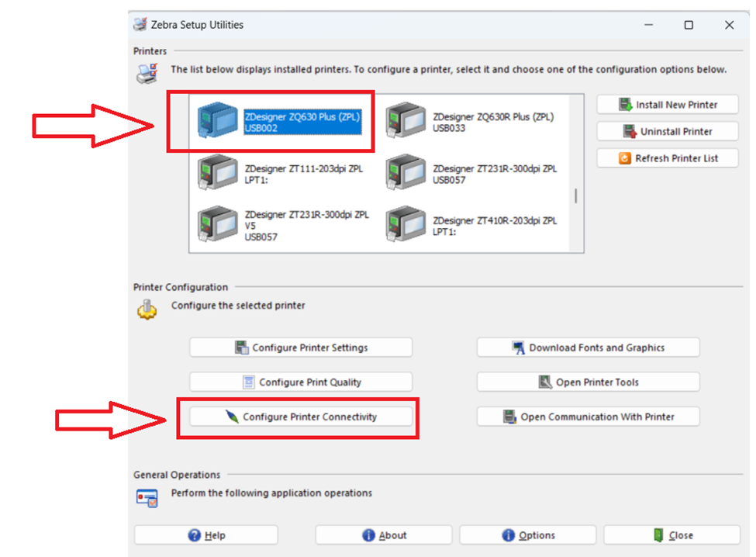This screenshot has width=756, height=557.
Task: Click the icon beside General Operations
Action: pos(148,497)
